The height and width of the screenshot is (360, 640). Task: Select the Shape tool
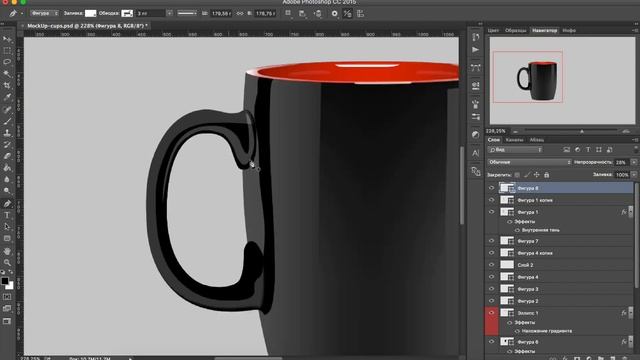7,238
